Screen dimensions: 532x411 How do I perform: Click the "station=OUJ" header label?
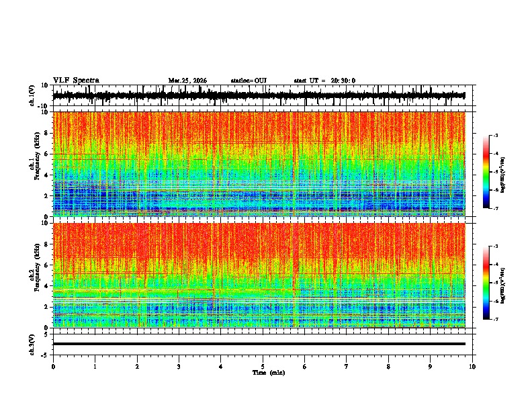point(249,81)
